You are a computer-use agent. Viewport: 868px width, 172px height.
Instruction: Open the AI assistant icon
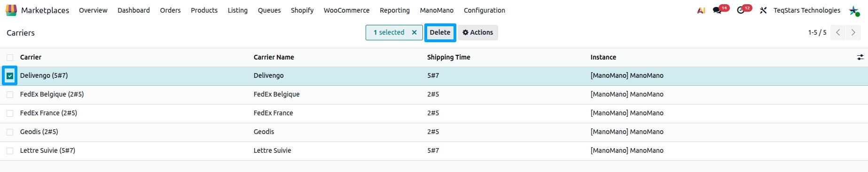[701, 10]
